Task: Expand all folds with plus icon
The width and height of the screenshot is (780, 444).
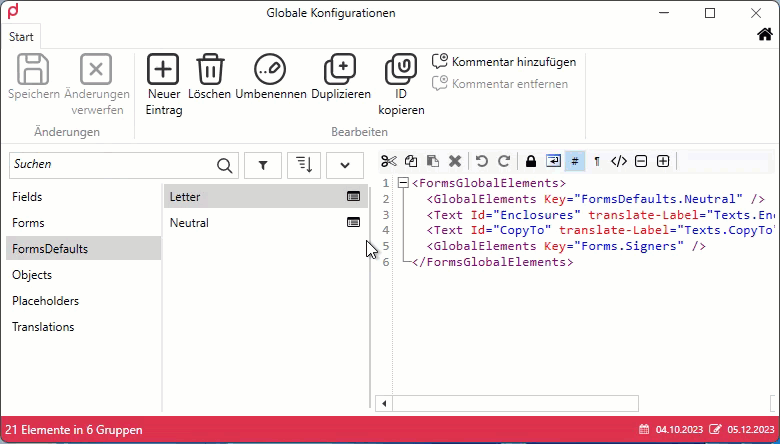Action: click(663, 161)
